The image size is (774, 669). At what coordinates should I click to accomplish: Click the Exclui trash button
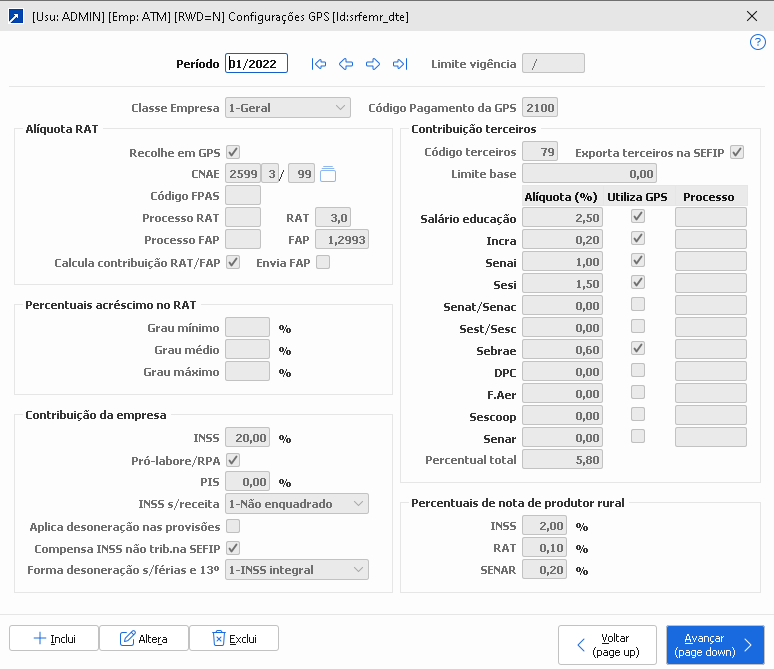click(233, 638)
